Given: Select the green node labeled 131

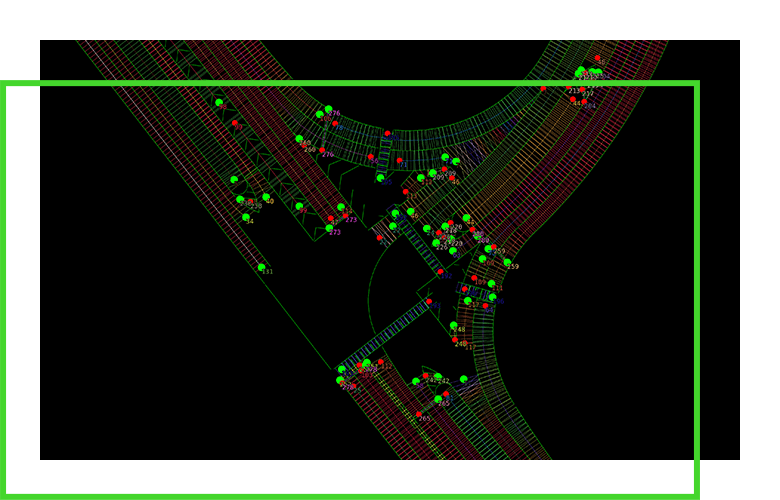Looking at the screenshot, I should (261, 268).
